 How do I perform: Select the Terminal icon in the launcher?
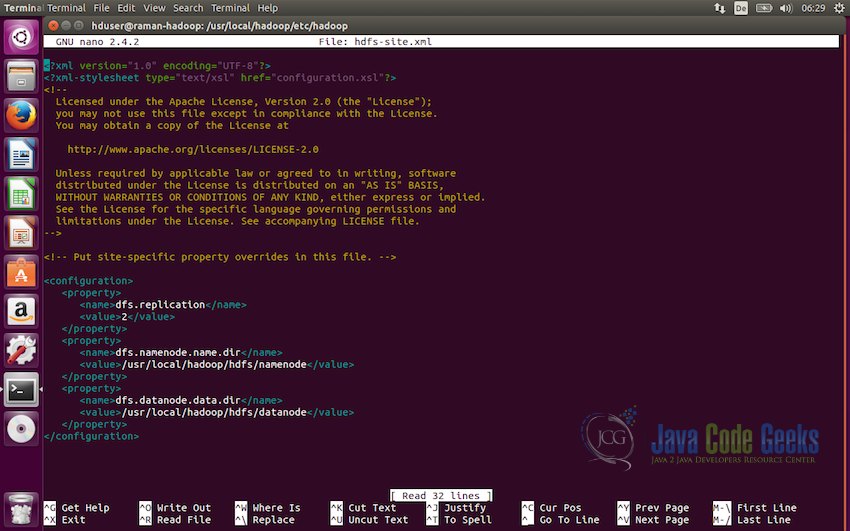tap(21, 390)
